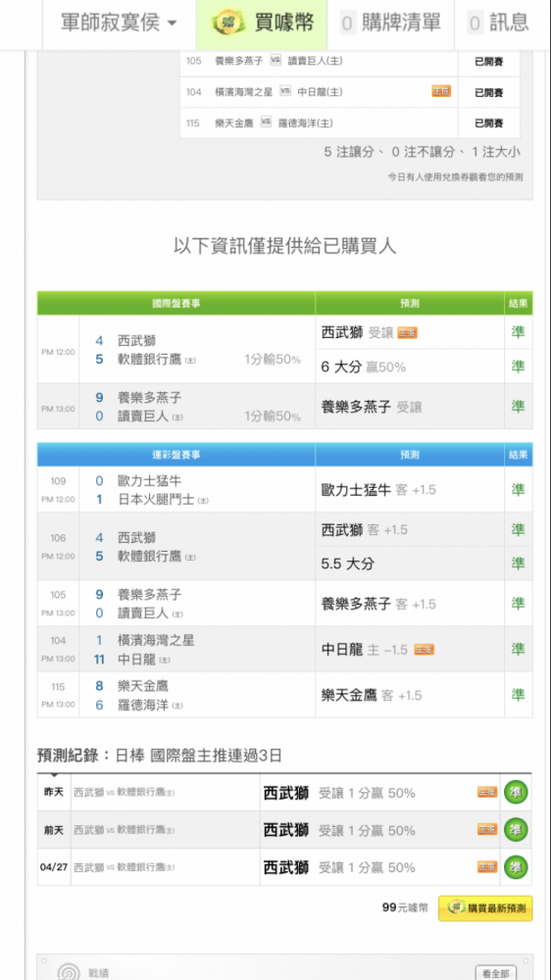Click the 看全部 button in 戰績 section

496,973
